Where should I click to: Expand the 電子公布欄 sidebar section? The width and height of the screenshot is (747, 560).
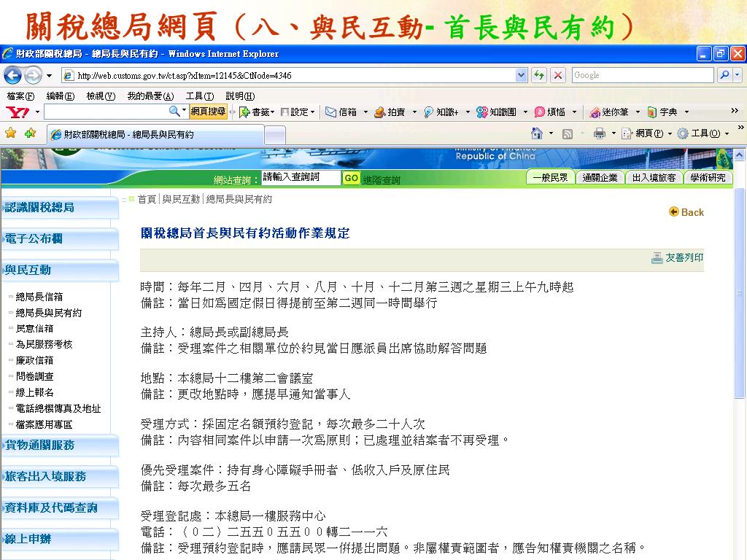(60, 239)
